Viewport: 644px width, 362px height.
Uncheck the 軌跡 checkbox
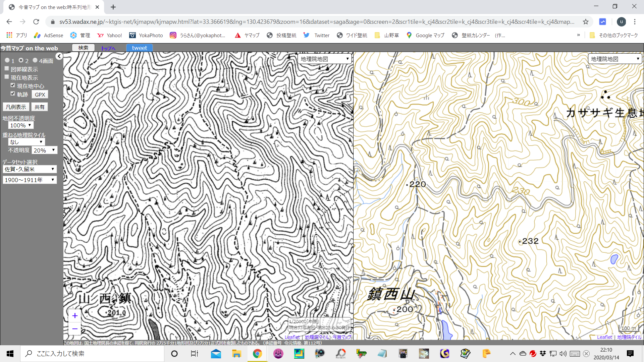13,94
